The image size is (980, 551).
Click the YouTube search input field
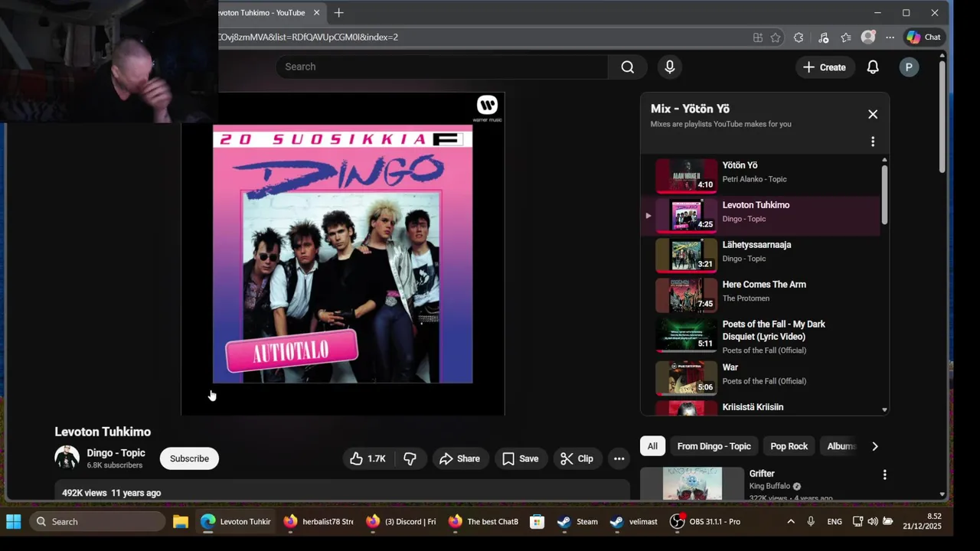coord(443,67)
